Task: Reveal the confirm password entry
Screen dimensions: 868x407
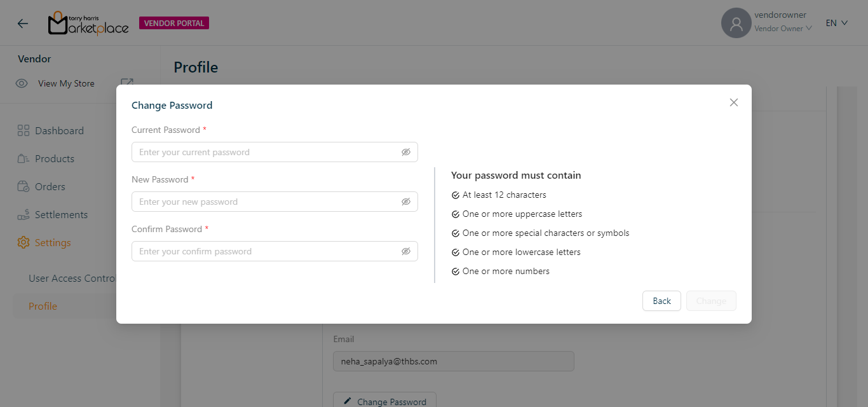Action: click(x=406, y=251)
